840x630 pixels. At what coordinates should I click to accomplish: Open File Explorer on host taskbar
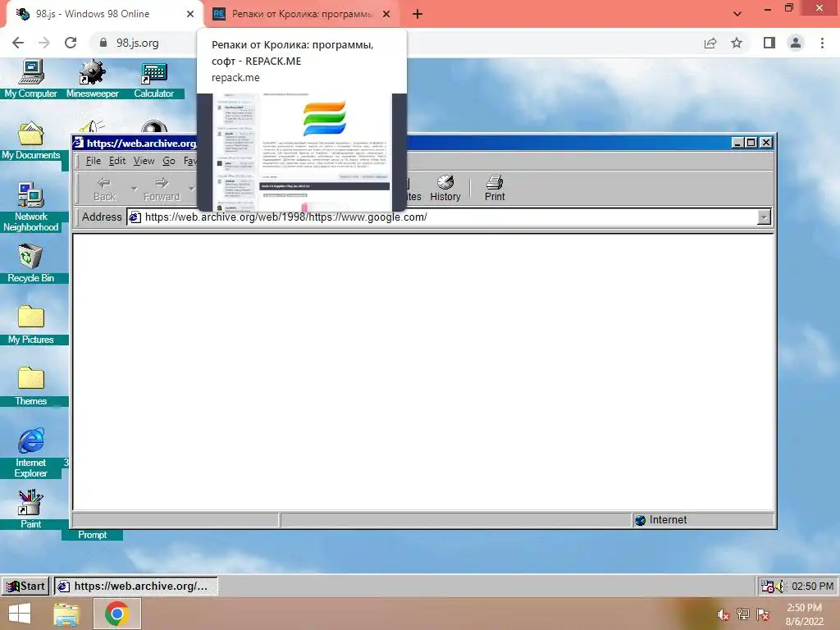point(67,614)
